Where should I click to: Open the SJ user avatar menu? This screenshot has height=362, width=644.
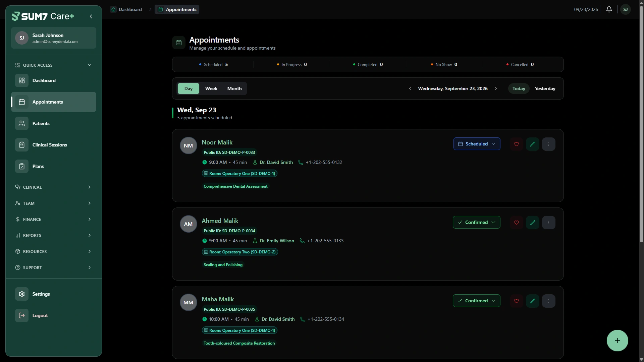626,9
